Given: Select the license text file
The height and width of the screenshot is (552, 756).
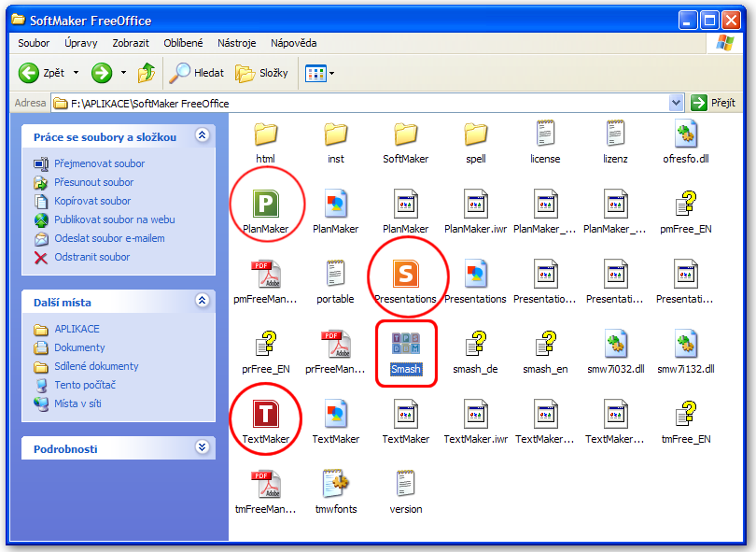Looking at the screenshot, I should [x=545, y=142].
